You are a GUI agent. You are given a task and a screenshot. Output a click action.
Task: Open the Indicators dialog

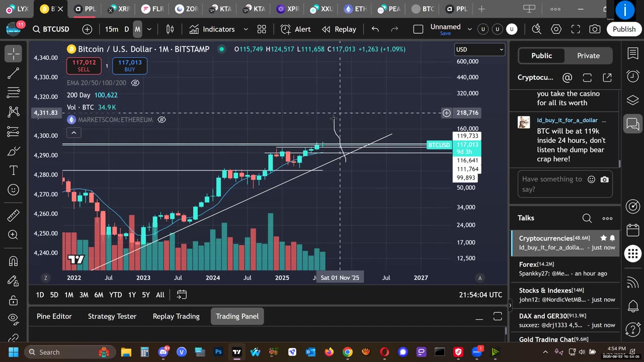(213, 29)
